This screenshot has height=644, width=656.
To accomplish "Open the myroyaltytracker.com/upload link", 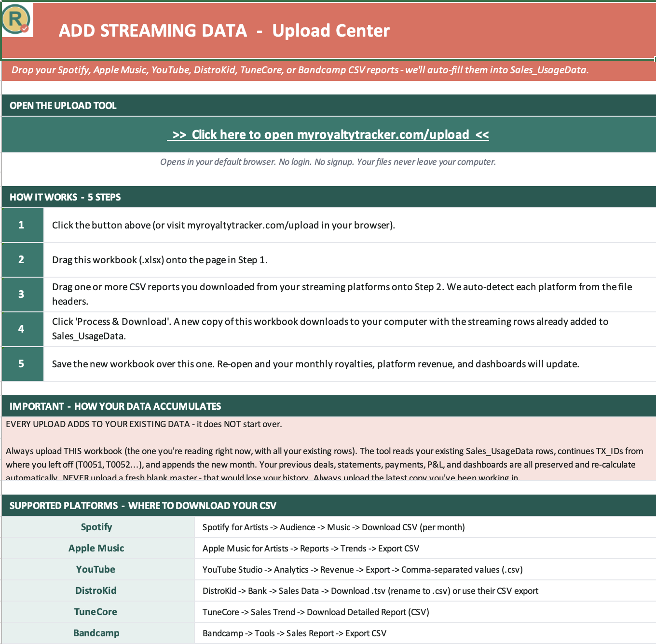I will coord(328,134).
